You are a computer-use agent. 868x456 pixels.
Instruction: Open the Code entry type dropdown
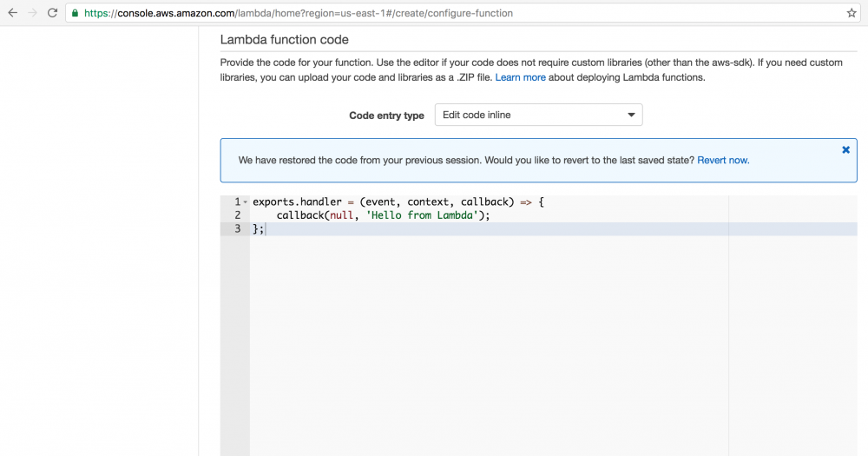539,115
